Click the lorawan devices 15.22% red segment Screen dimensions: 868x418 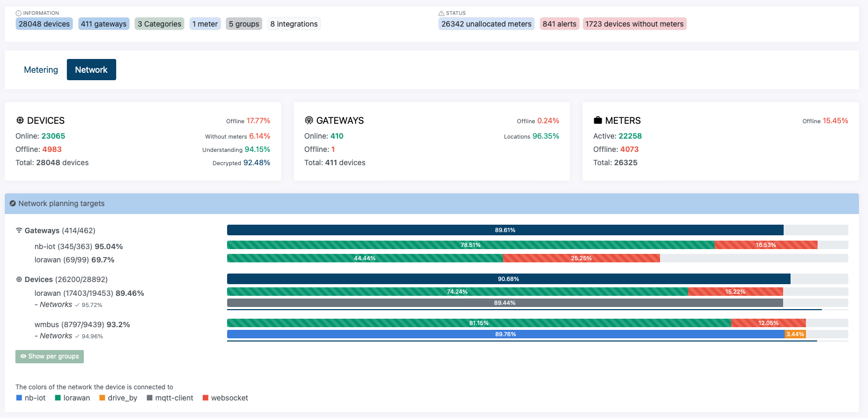point(735,292)
